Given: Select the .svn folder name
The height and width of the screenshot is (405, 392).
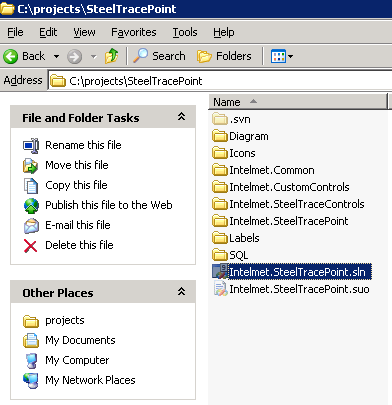Looking at the screenshot, I should (x=240, y=119).
